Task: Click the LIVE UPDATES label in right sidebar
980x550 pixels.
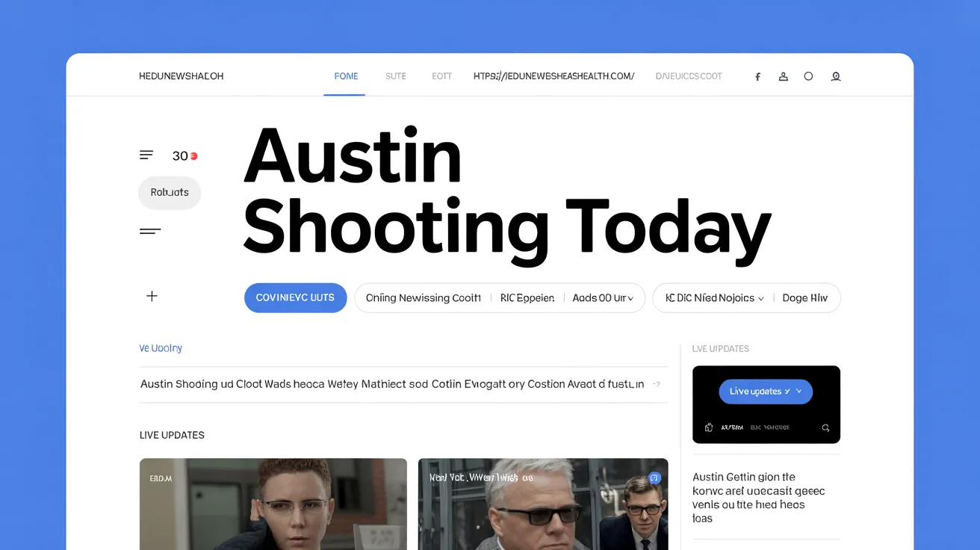Action: 721,349
